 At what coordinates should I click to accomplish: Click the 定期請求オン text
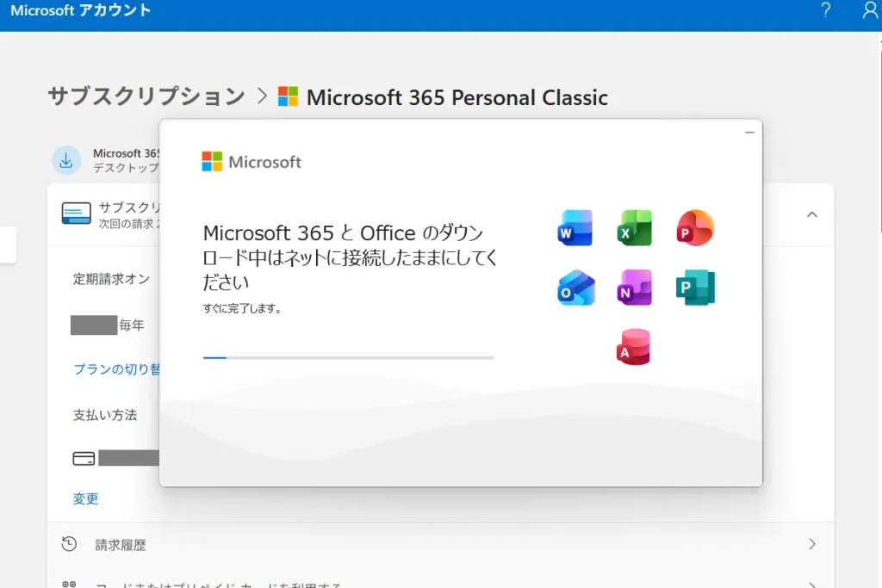pyautogui.click(x=111, y=279)
